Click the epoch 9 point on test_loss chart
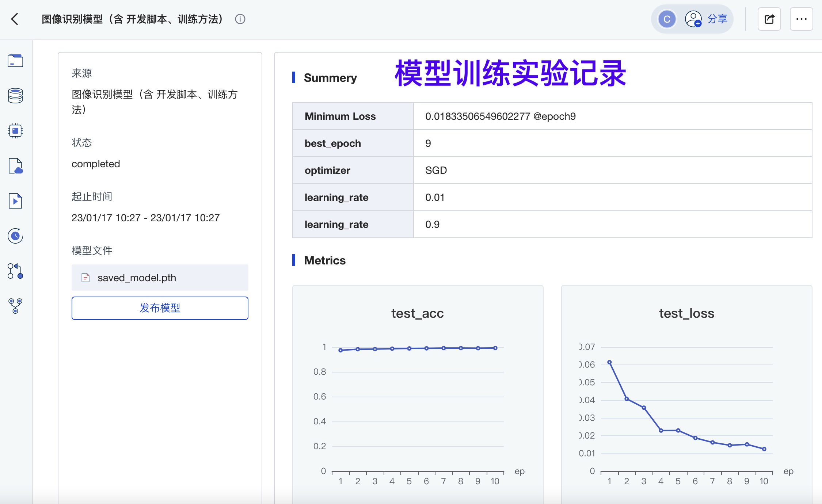Viewport: 822px width, 504px height. [x=746, y=444]
